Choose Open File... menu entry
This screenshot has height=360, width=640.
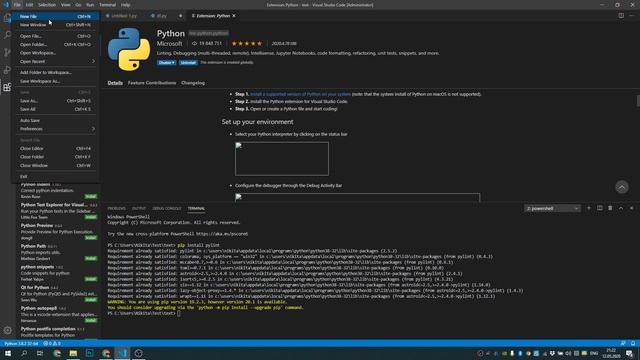point(56,36)
